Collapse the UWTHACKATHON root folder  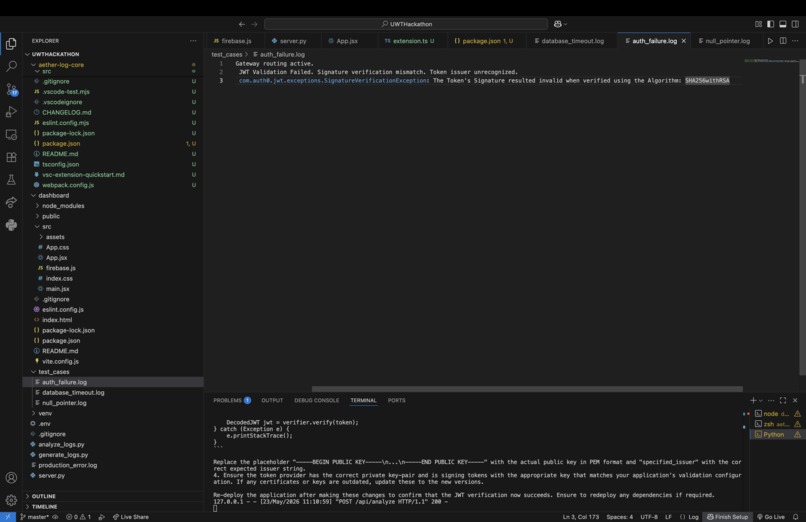click(x=56, y=54)
